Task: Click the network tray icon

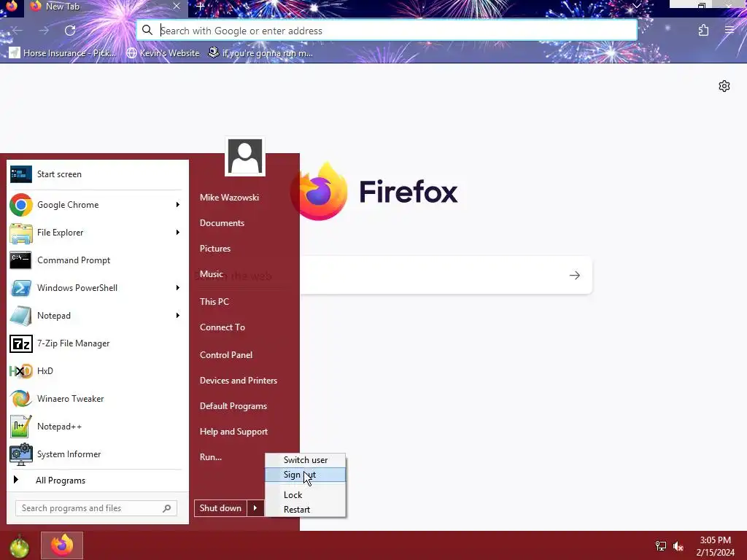Action: (x=661, y=546)
